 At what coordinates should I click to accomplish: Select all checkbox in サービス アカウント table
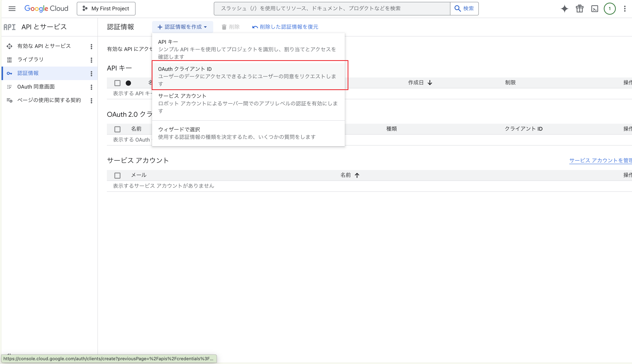117,175
